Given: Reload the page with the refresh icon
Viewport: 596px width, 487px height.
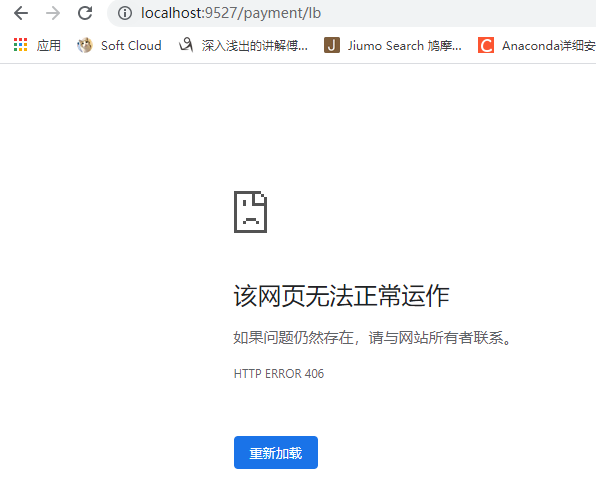Looking at the screenshot, I should [x=85, y=13].
